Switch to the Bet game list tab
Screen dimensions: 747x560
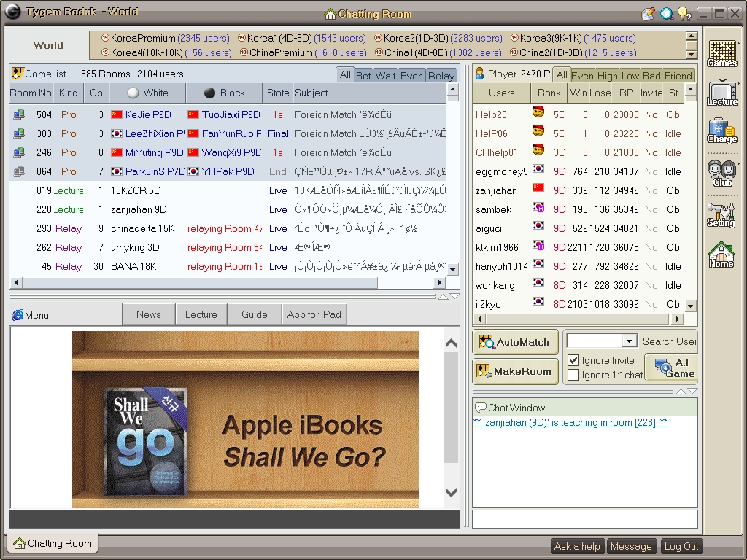pyautogui.click(x=363, y=76)
